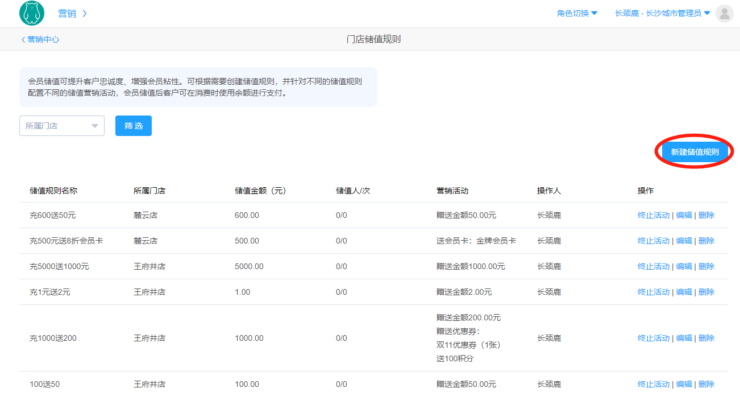The image size is (740, 396).
Task: Open the 营销 top navigation item
Action: pyautogui.click(x=67, y=13)
